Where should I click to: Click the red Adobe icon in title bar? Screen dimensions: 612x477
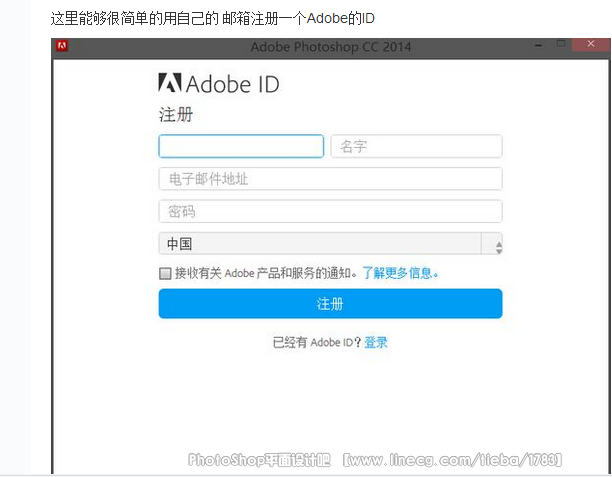point(62,46)
